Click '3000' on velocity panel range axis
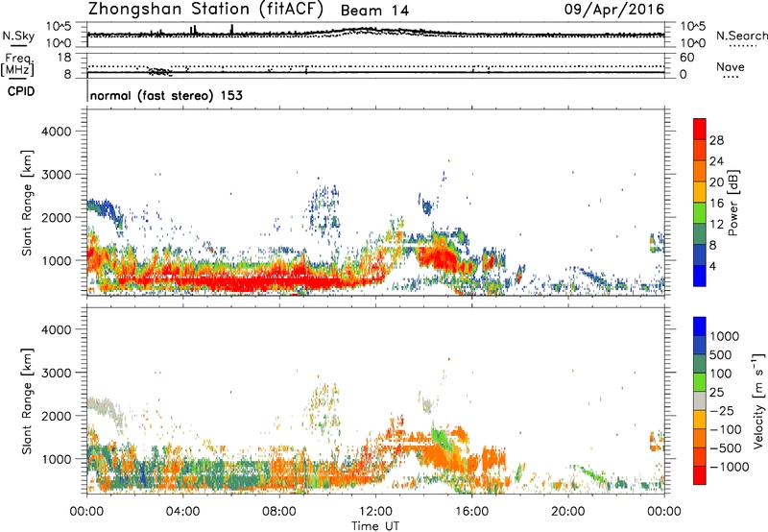 coord(57,373)
